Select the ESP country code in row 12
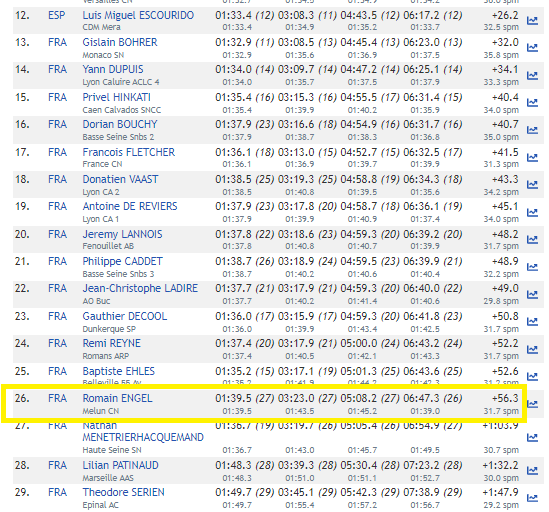The height and width of the screenshot is (512, 549). (x=57, y=15)
